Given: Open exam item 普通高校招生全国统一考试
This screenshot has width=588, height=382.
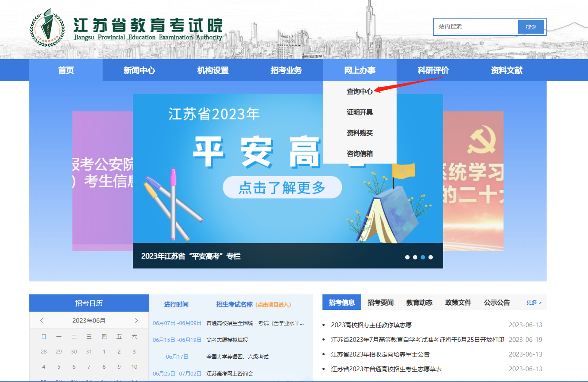Looking at the screenshot, I should click(x=255, y=323).
